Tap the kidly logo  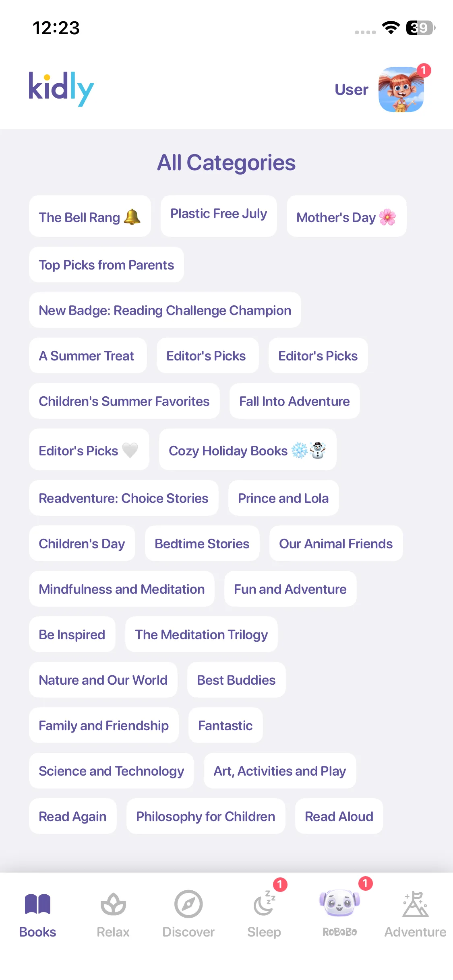(61, 88)
